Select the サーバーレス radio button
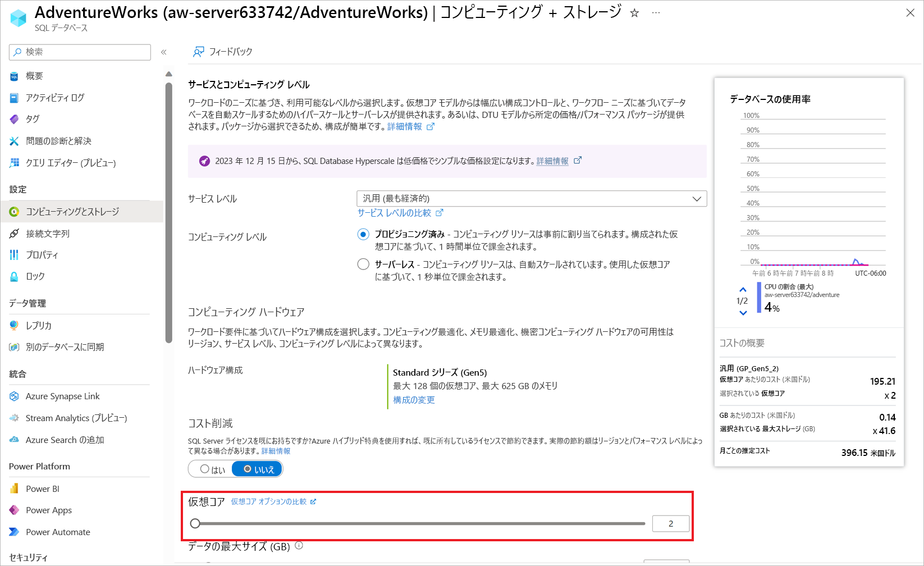The image size is (924, 566). pos(363,264)
